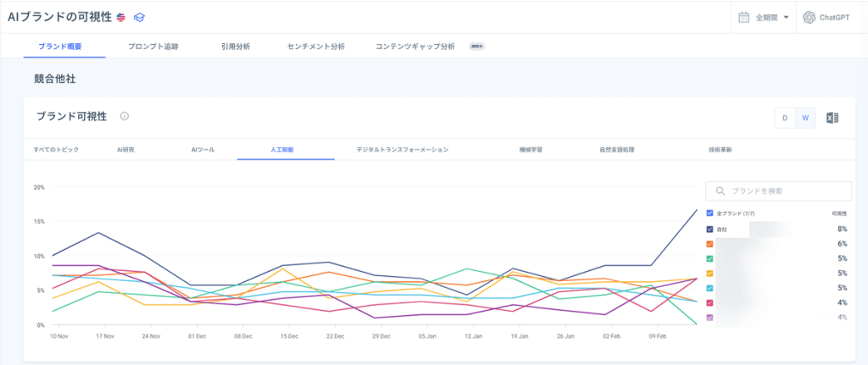Toggle the pink brand checkbox

(x=710, y=302)
